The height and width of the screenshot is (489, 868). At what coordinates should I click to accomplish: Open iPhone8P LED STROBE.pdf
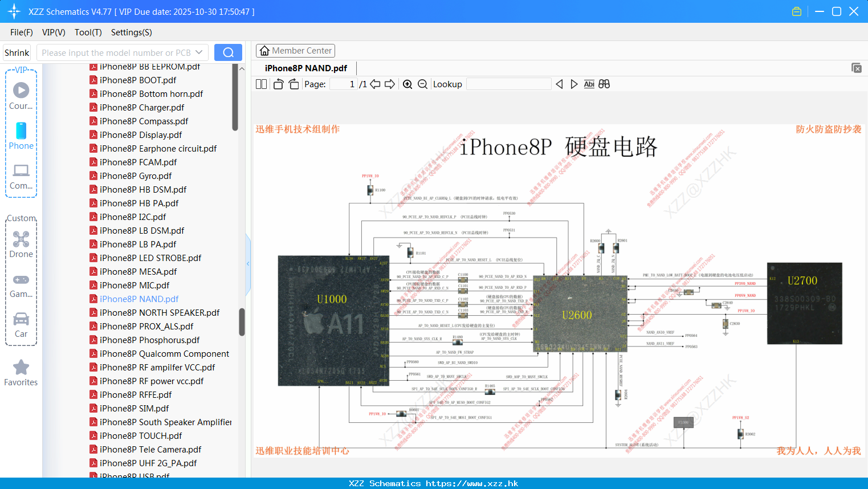150,258
